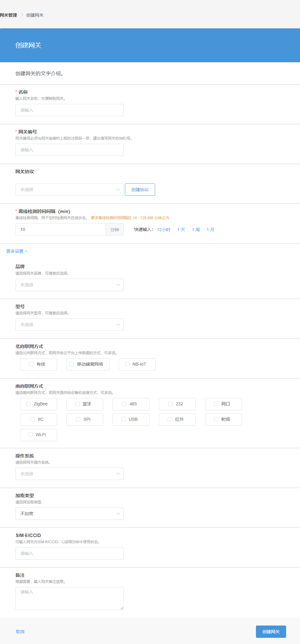Check the 移动蜂窝网络 option
The image size is (300, 644).
72,364
